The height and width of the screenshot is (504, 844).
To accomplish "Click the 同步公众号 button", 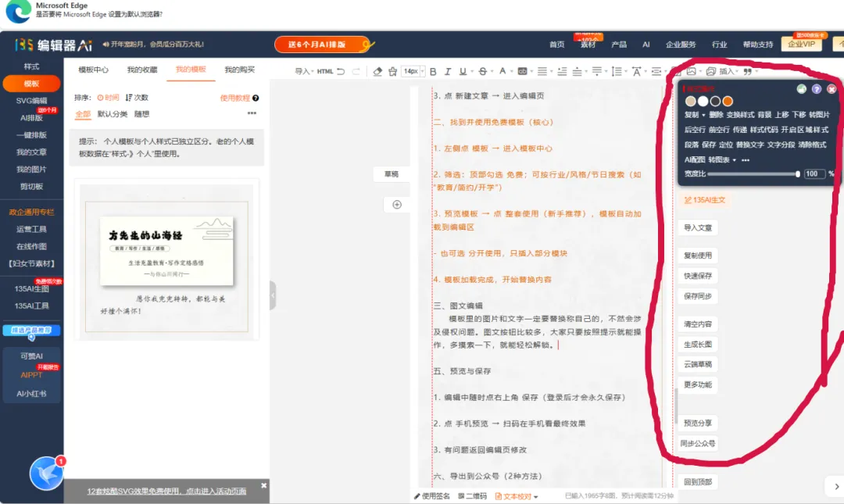I will pos(698,444).
